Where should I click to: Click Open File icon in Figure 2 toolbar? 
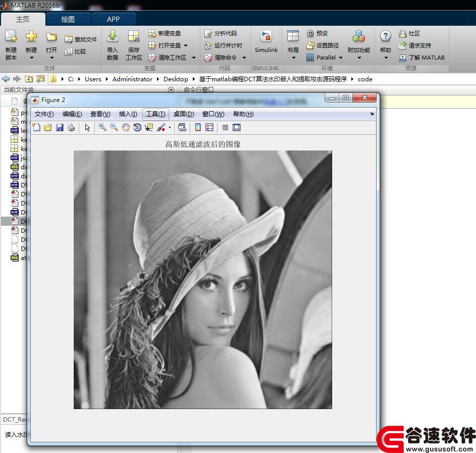(48, 127)
